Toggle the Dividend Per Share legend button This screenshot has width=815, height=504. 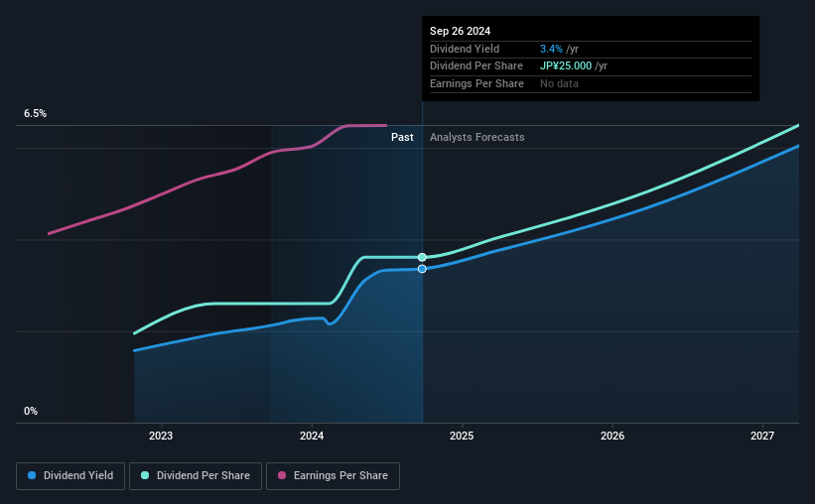point(196,476)
